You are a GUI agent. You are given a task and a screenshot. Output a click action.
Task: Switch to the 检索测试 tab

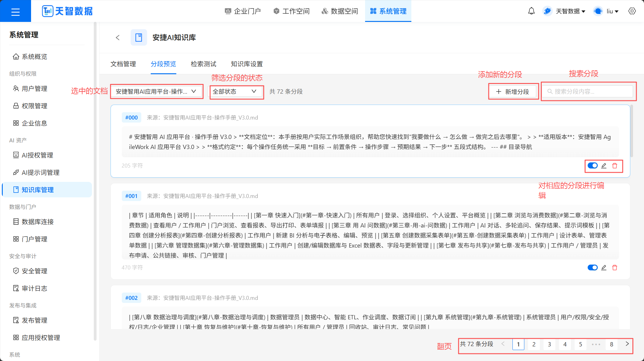pyautogui.click(x=204, y=64)
